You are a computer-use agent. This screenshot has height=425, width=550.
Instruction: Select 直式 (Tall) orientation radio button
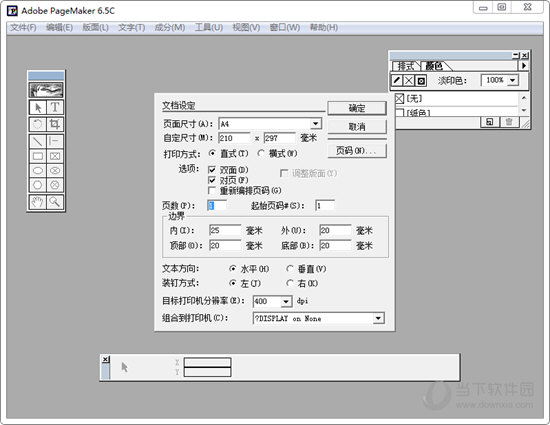coord(212,153)
